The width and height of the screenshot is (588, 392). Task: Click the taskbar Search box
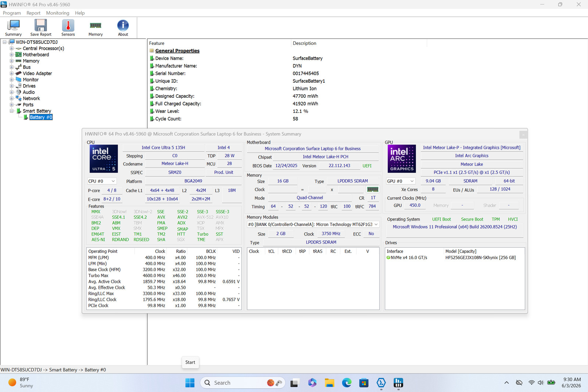(x=242, y=383)
